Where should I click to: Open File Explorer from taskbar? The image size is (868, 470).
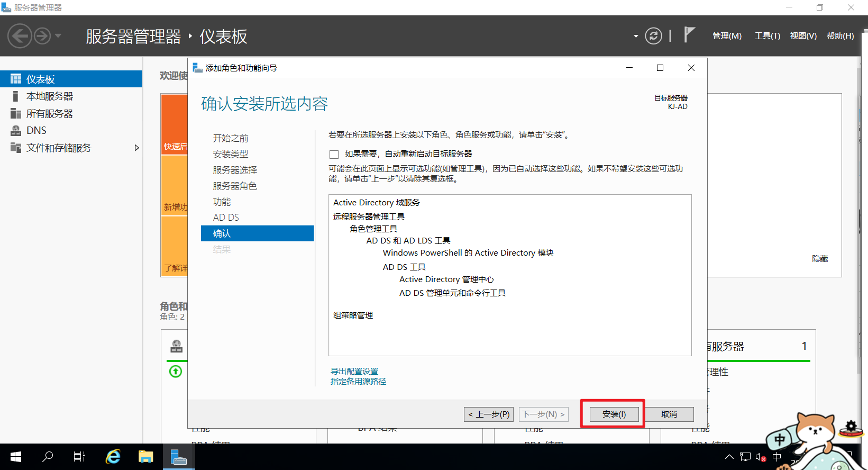[145, 457]
